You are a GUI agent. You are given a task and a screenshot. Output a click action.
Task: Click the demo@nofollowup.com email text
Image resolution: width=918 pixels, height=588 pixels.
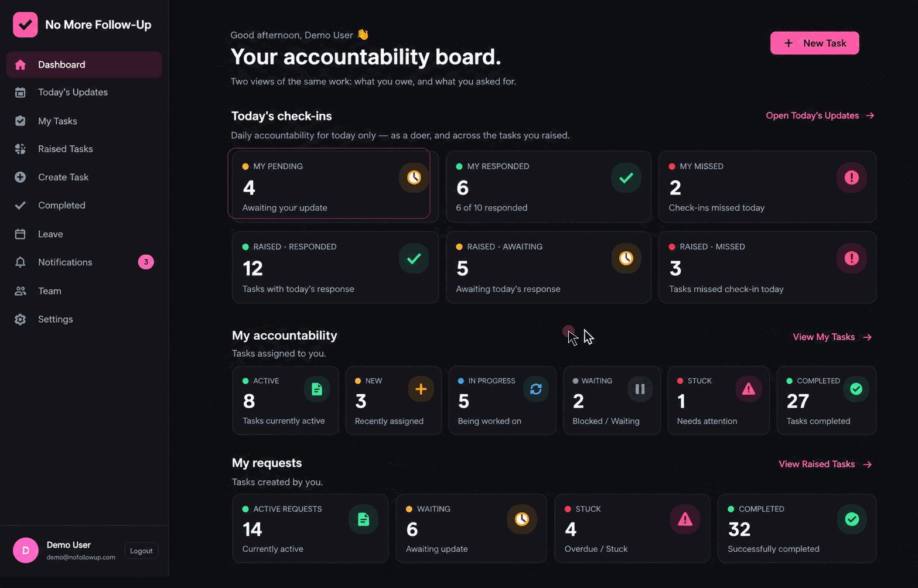point(81,558)
